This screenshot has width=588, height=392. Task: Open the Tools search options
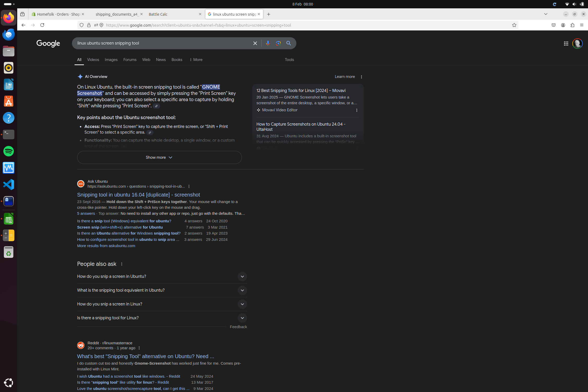point(289,60)
